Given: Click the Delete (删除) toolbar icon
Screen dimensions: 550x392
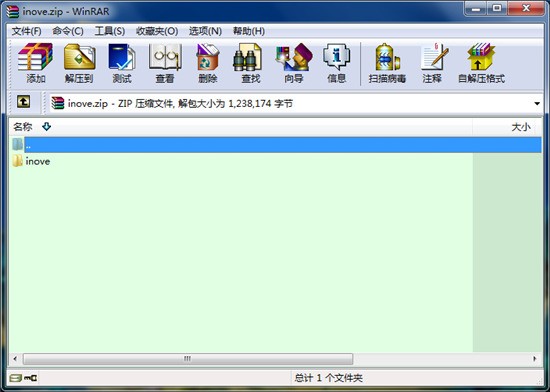Looking at the screenshot, I should (207, 57).
